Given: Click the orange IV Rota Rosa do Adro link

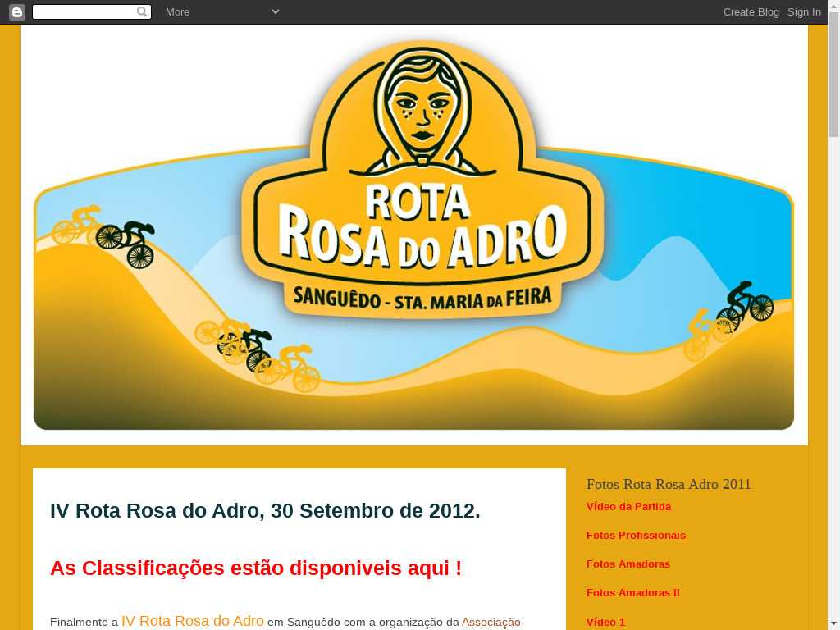Looking at the screenshot, I should coord(193,621).
